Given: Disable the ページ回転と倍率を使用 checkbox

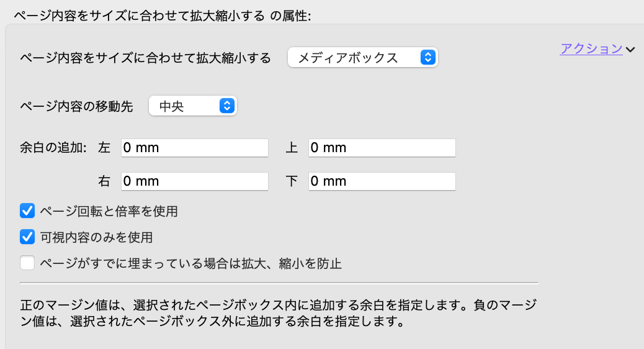Looking at the screenshot, I should [27, 211].
